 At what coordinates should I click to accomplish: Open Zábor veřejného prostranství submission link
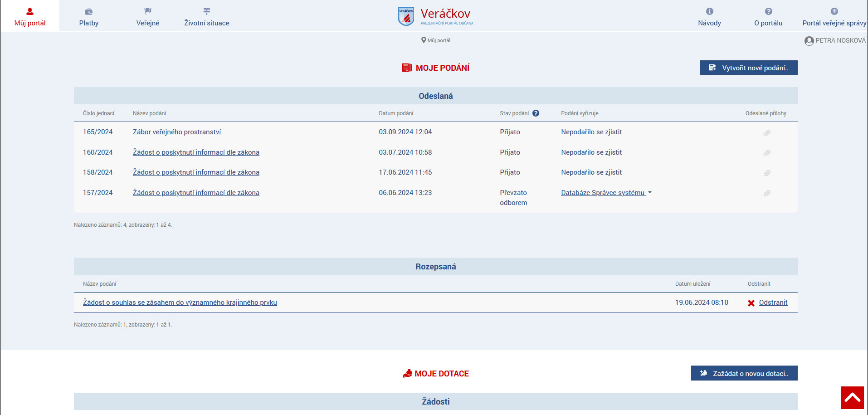coord(177,132)
